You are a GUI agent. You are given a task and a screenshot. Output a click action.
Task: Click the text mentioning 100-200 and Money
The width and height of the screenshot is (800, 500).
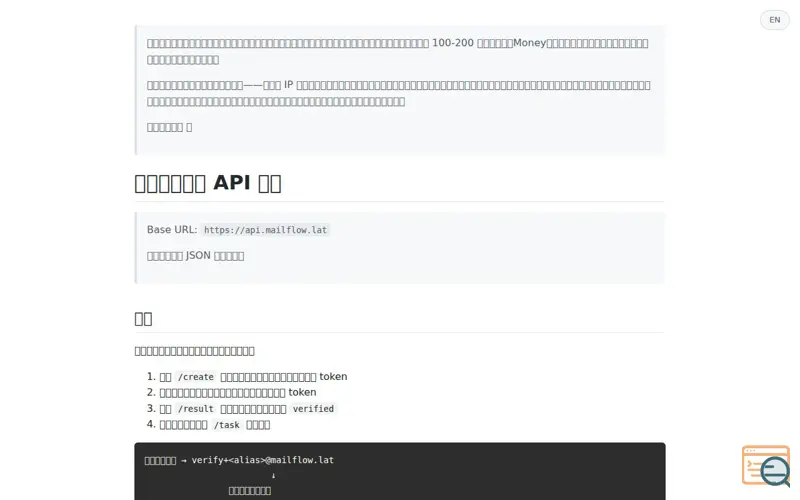click(x=397, y=51)
